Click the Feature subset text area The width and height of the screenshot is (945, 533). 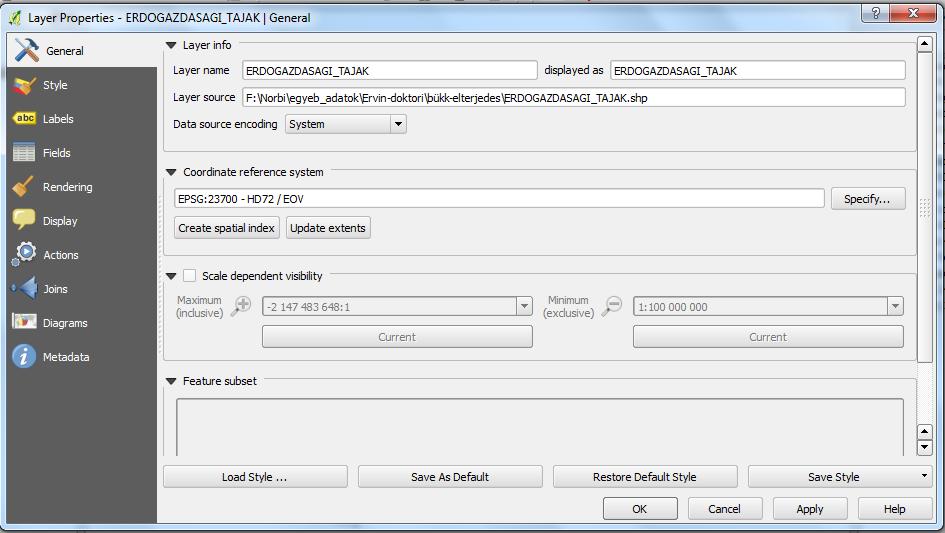(540, 427)
